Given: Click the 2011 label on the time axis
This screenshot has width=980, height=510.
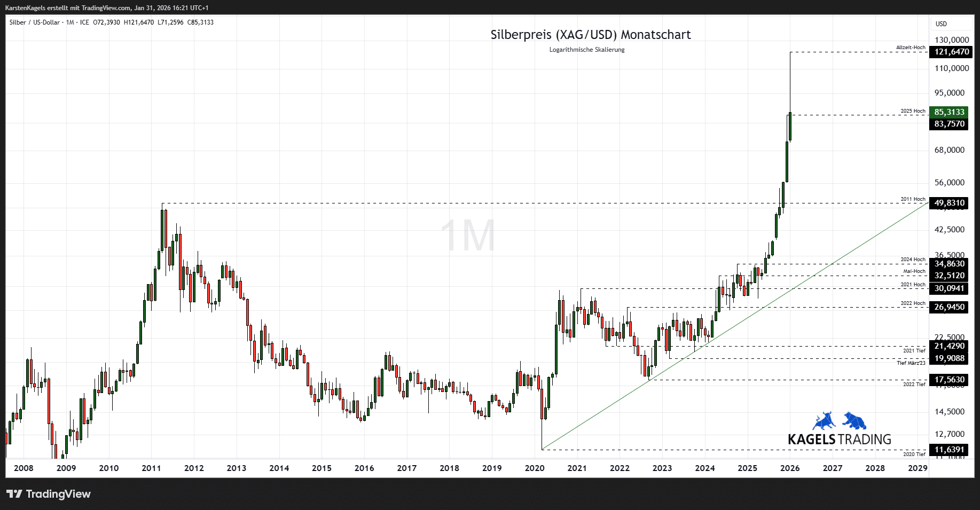Looking at the screenshot, I should (151, 468).
